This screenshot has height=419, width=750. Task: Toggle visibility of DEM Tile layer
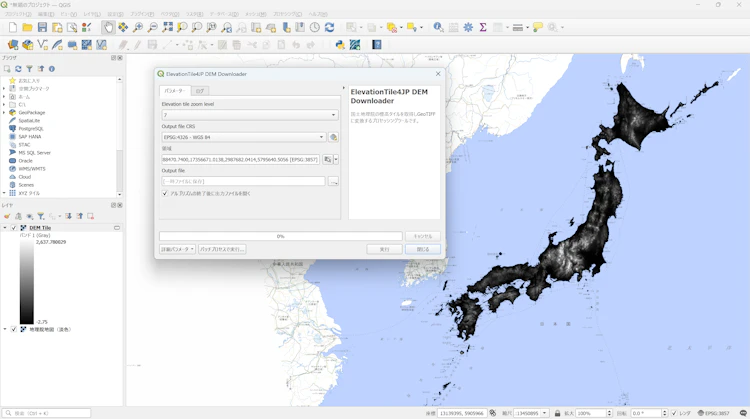[13, 228]
